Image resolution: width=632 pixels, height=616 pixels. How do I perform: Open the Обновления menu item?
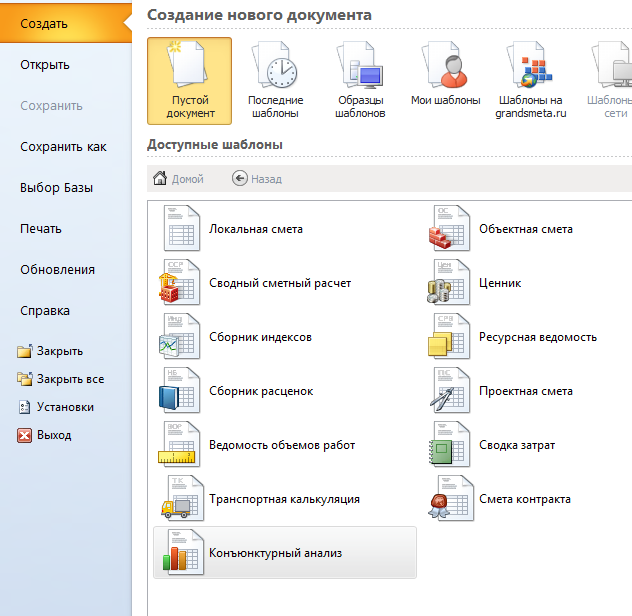pos(66,270)
